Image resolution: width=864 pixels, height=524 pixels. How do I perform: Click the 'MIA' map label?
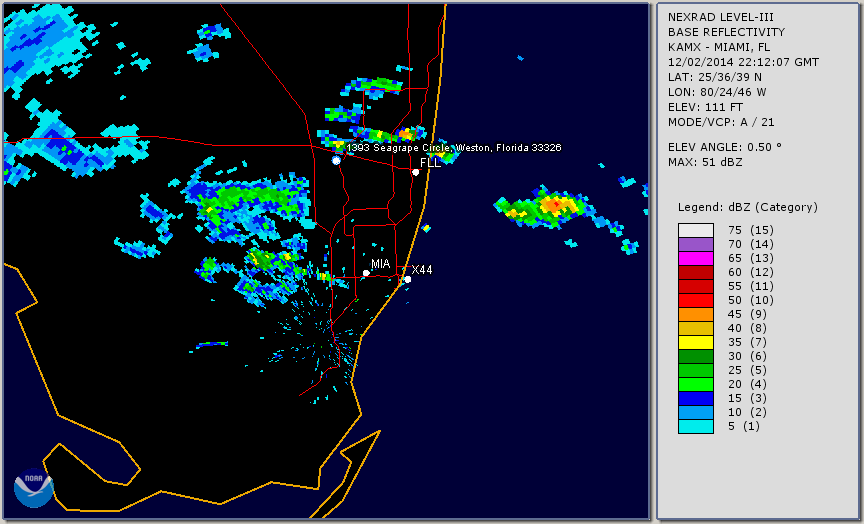tap(380, 264)
